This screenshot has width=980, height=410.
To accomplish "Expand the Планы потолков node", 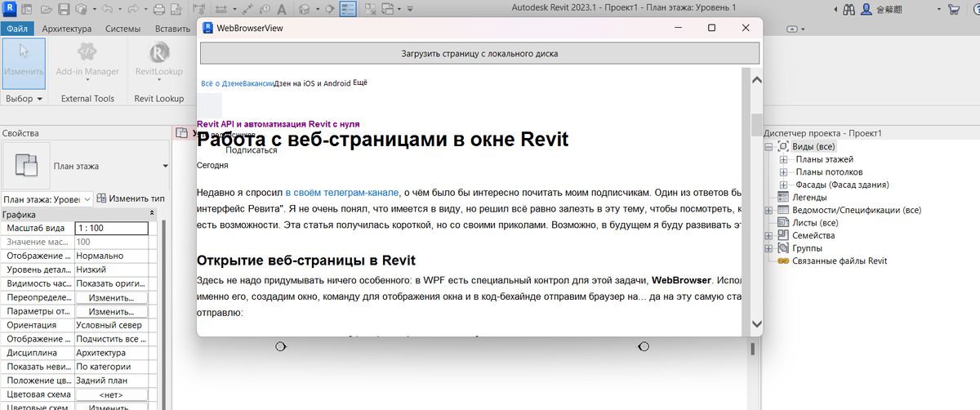I will coord(784,172).
